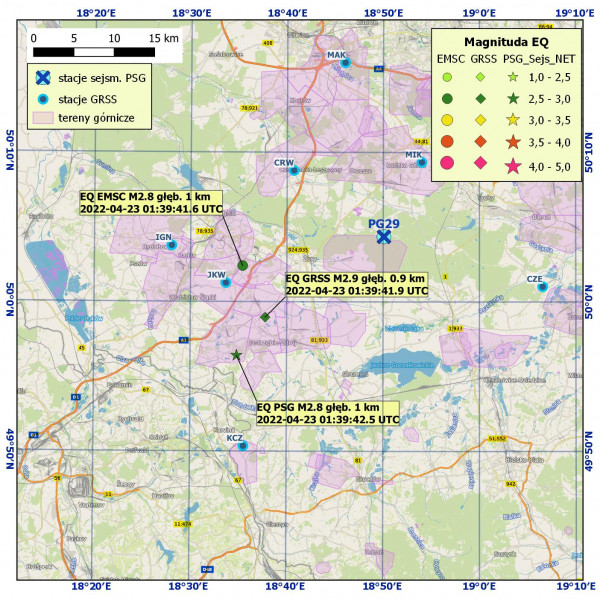The image size is (600, 600).
Task: Click the left 50°10′N latitude label
Action: tap(10, 150)
